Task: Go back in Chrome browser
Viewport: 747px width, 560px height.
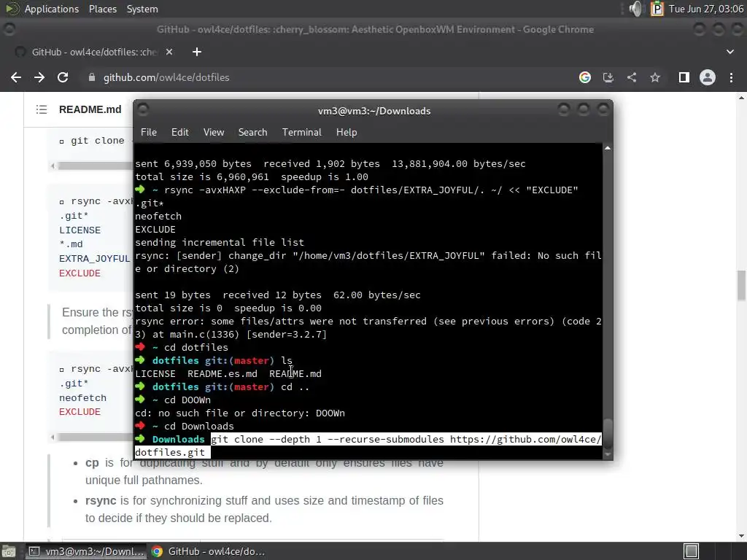Action: click(x=16, y=77)
